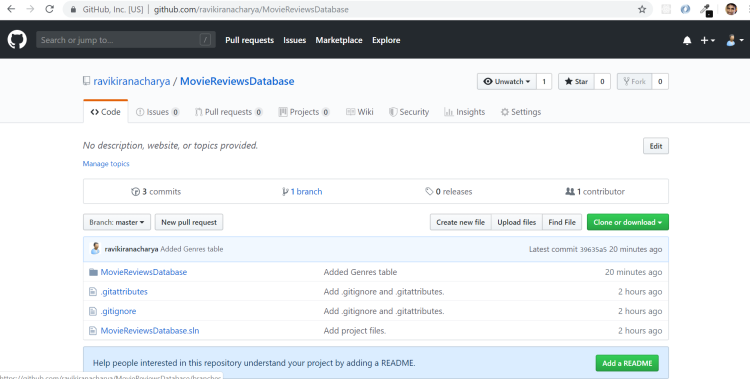Switch to the Insights tab

[x=464, y=112]
